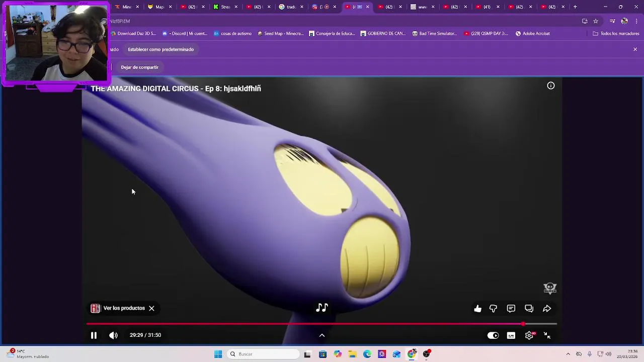Expand the chevron-up panel below the progress bar
Screen dimensions: 644x362
pos(322,335)
